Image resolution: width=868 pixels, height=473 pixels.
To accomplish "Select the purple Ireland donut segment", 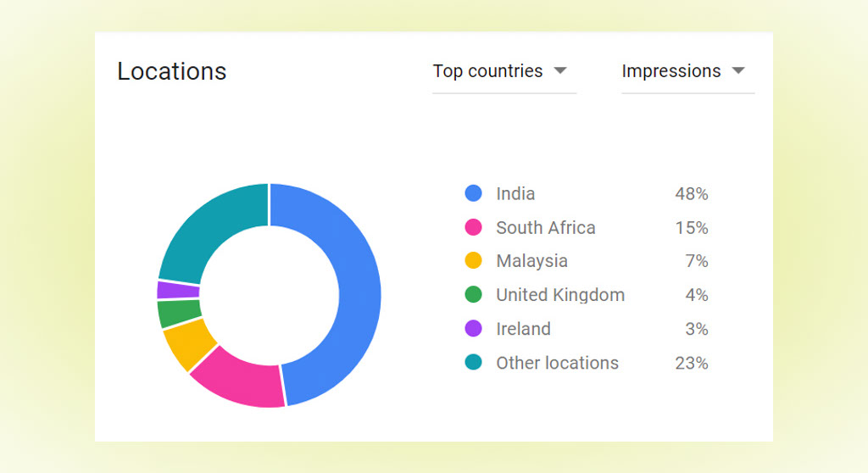I will point(177,290).
